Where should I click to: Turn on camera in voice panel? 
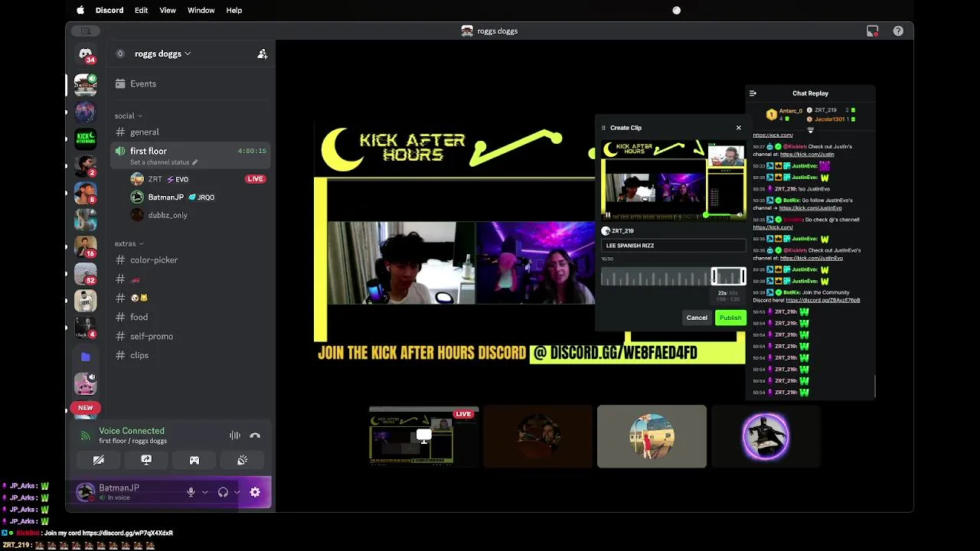[99, 460]
